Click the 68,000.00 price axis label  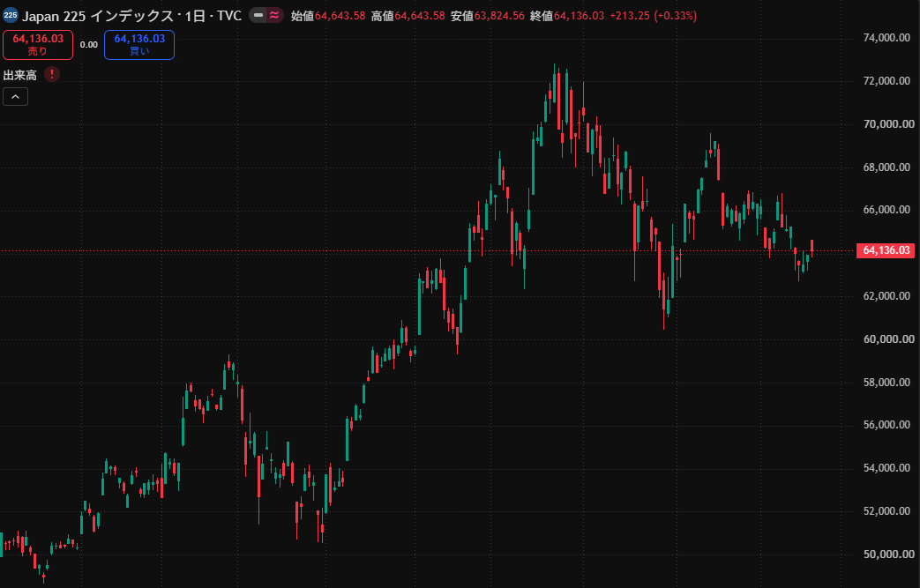(x=886, y=167)
